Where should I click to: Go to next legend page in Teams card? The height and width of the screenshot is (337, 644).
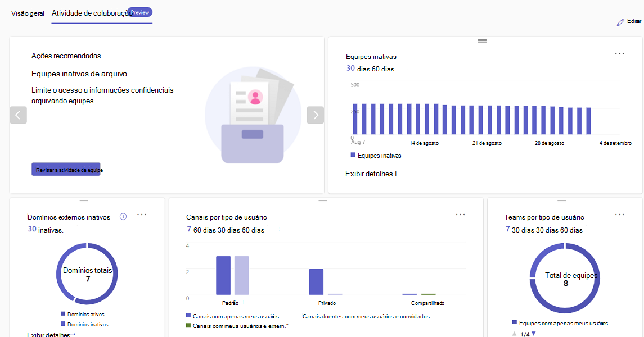[534, 334]
